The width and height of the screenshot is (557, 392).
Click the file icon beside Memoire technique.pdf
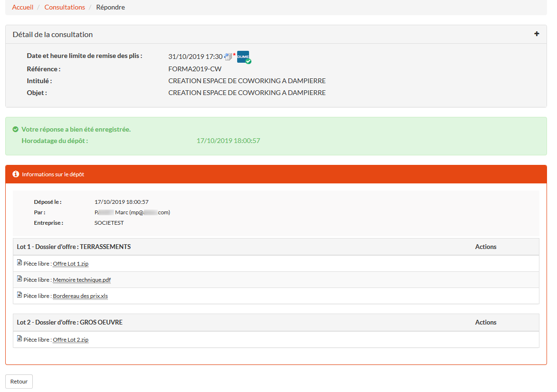19,279
